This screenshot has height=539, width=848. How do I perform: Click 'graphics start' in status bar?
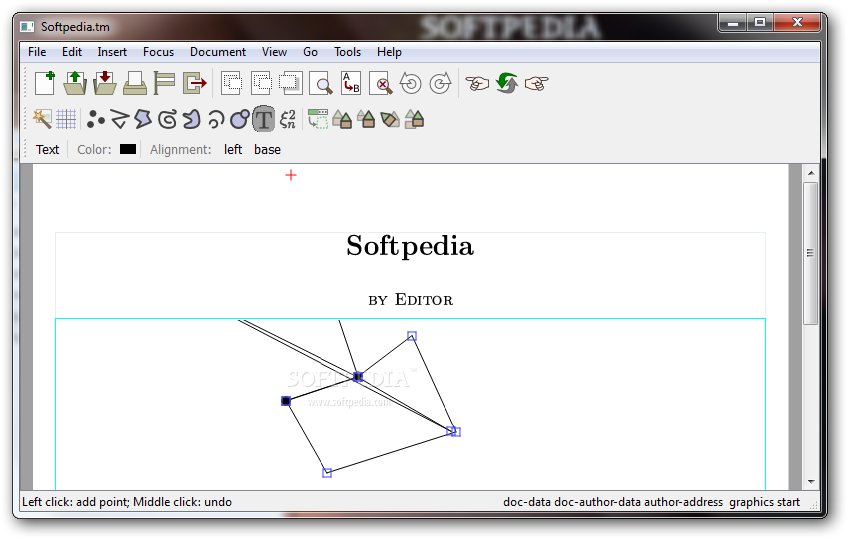[x=764, y=502]
